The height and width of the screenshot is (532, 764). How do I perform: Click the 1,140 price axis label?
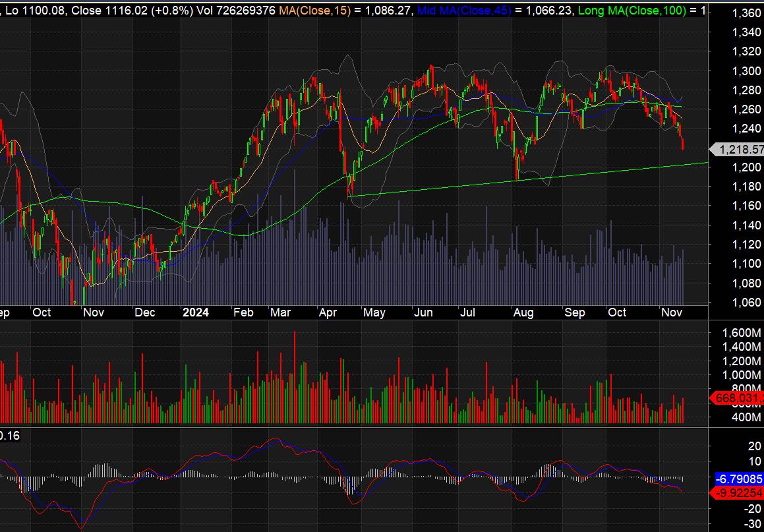pyautogui.click(x=746, y=225)
